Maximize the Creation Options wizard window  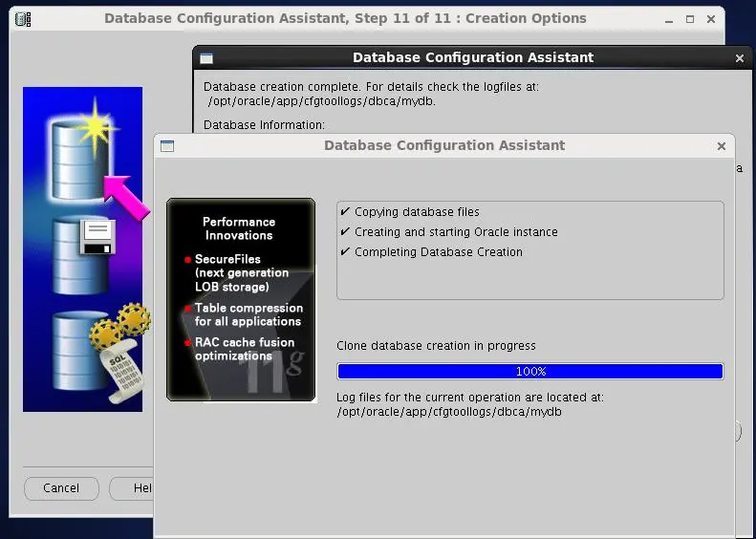[690, 19]
